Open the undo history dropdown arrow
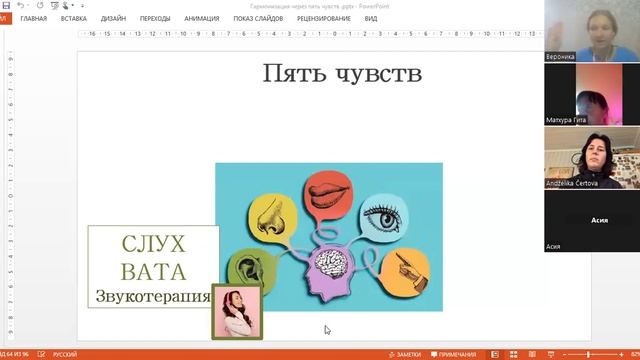The width and height of the screenshot is (640, 360). pos(28,6)
